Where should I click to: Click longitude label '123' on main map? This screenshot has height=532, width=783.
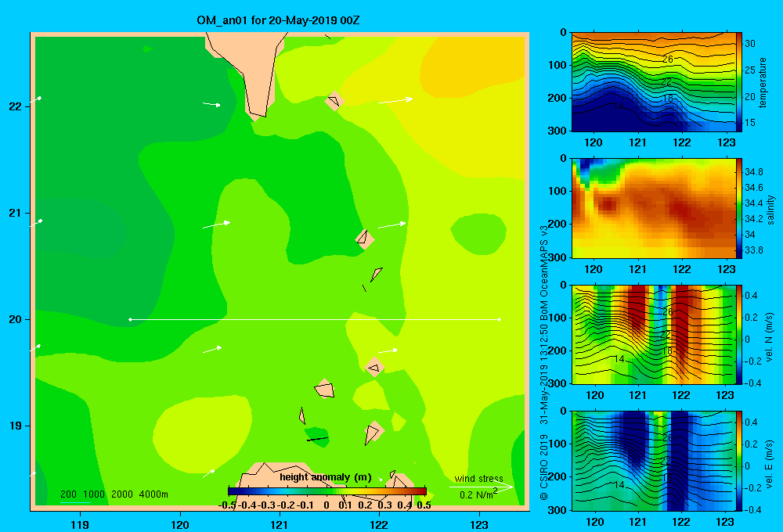[479, 524]
